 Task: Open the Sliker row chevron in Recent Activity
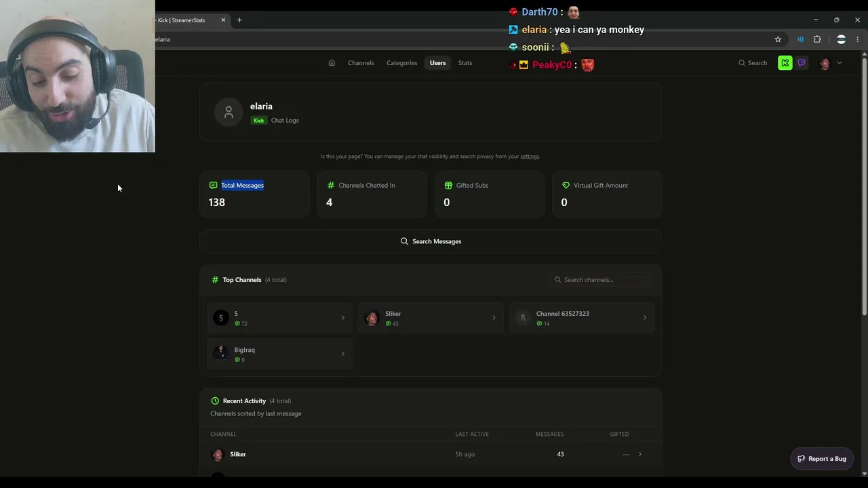click(639, 454)
